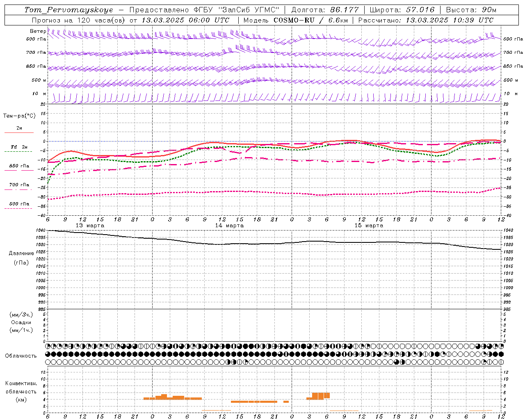Click the 'Давление' pressure panel label
Image resolution: width=525 pixels, height=420 pixels.
[x=21, y=253]
